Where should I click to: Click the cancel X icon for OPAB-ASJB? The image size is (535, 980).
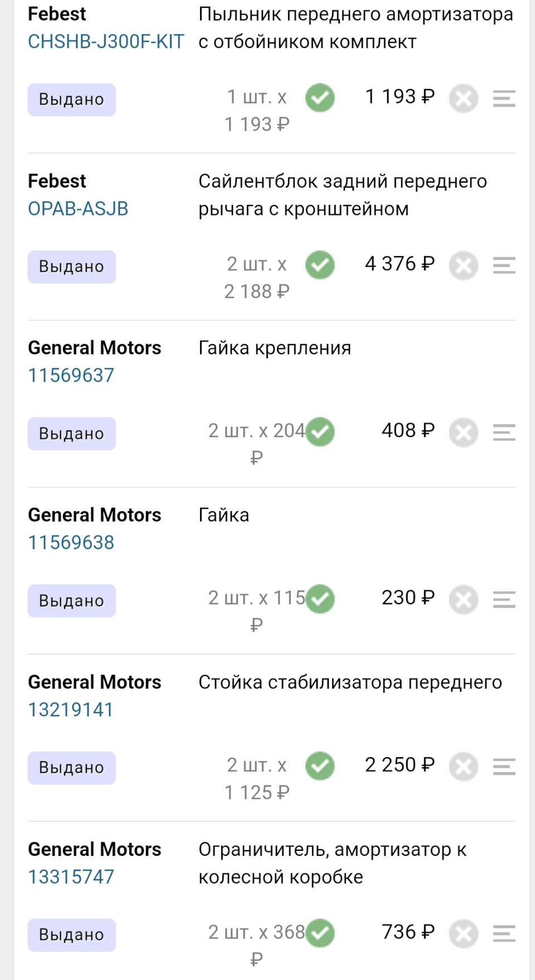464,266
